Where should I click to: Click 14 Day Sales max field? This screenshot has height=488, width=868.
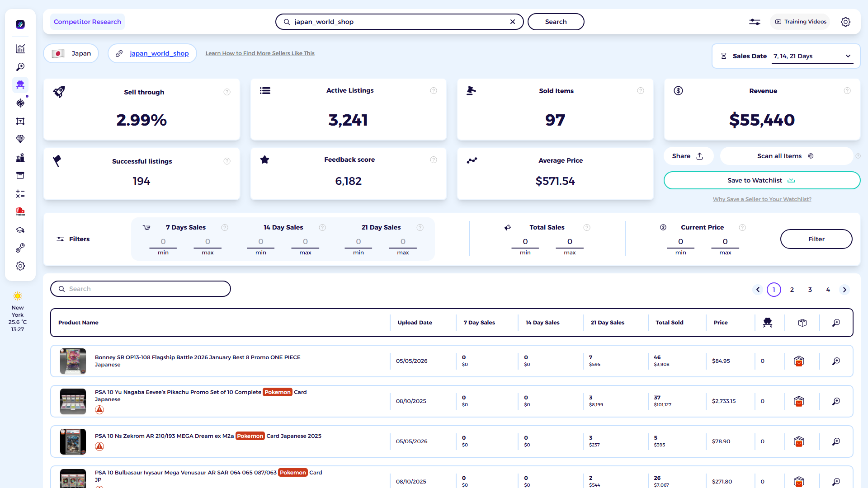pyautogui.click(x=305, y=242)
